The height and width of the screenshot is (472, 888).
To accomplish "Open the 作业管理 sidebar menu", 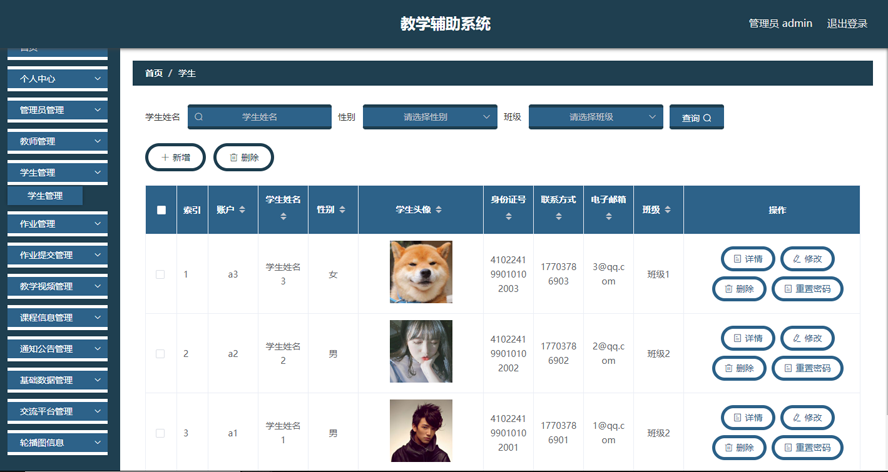I will (57, 224).
